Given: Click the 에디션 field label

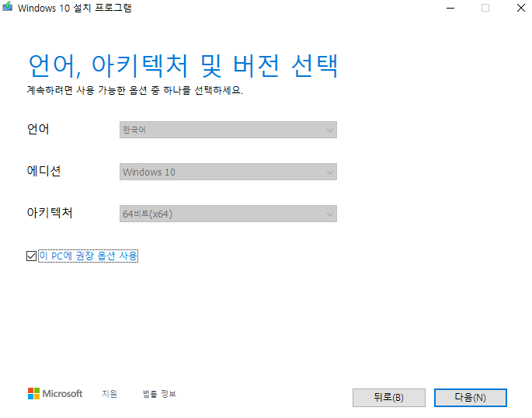Looking at the screenshot, I should tap(43, 171).
